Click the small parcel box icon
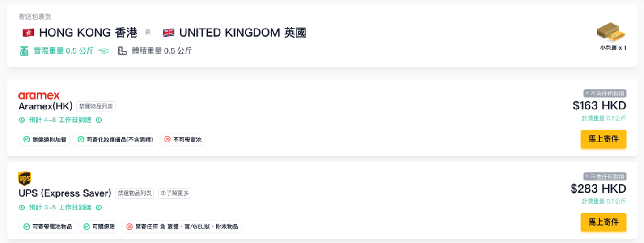Image resolution: width=644 pixels, height=243 pixels. pos(610,33)
